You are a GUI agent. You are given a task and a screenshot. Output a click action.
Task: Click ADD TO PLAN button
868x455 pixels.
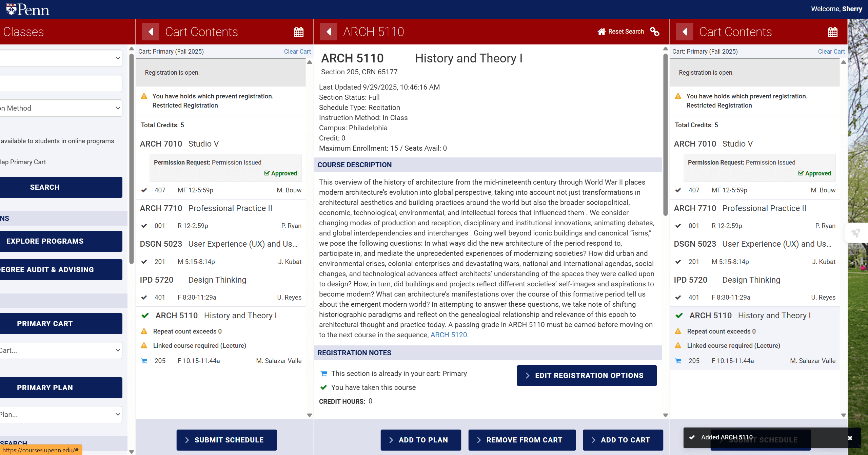(421, 440)
